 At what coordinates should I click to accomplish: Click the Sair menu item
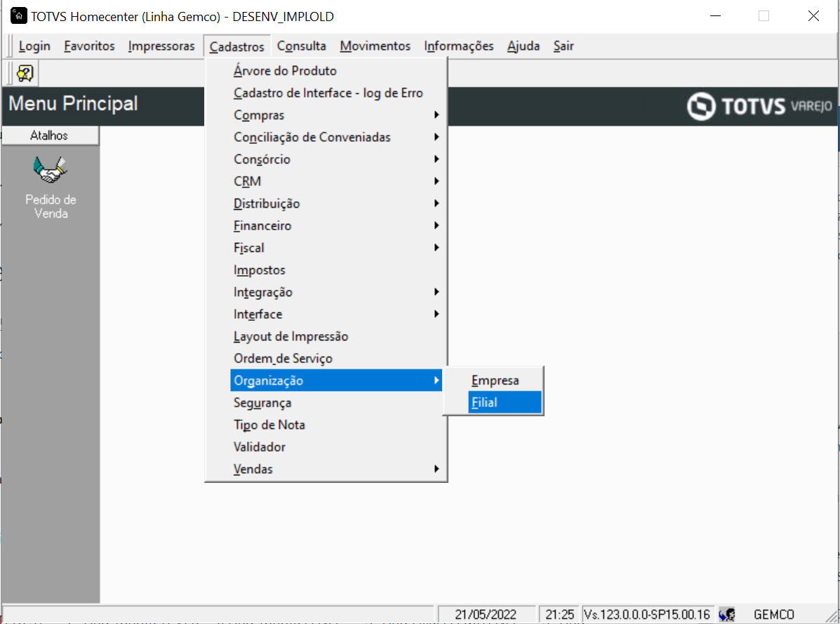[x=564, y=46]
